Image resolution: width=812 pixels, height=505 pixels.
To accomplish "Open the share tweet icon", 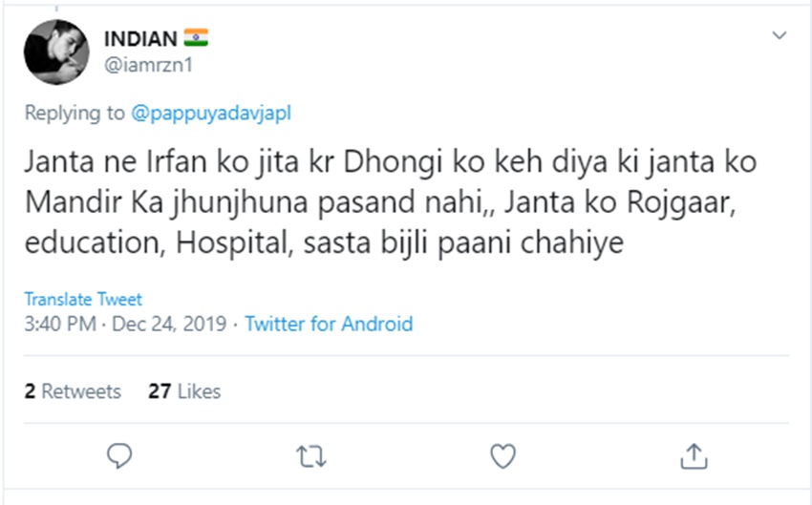I will [x=694, y=456].
